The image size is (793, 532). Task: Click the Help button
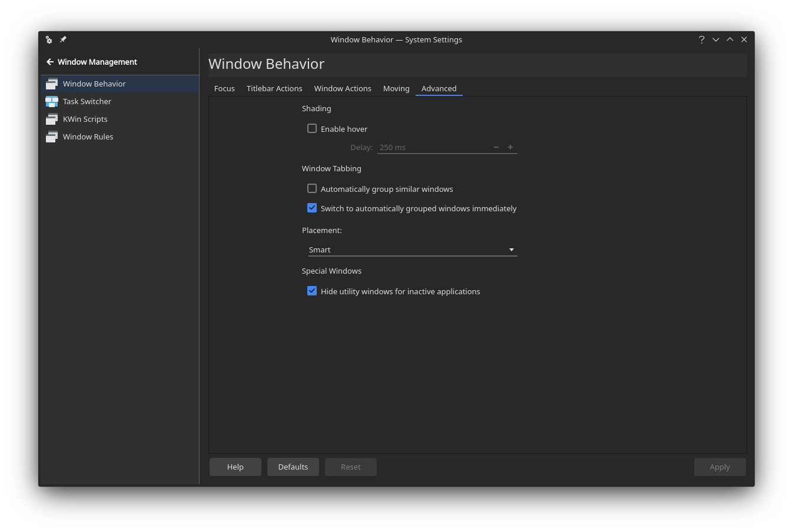click(235, 467)
